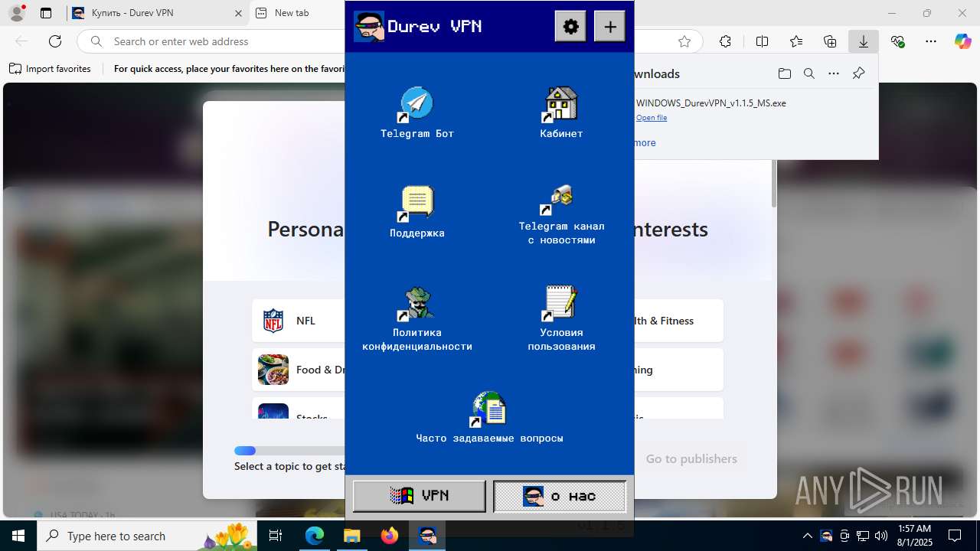980x551 pixels.
Task: Click the Durev VPN logo avatar
Action: (368, 26)
